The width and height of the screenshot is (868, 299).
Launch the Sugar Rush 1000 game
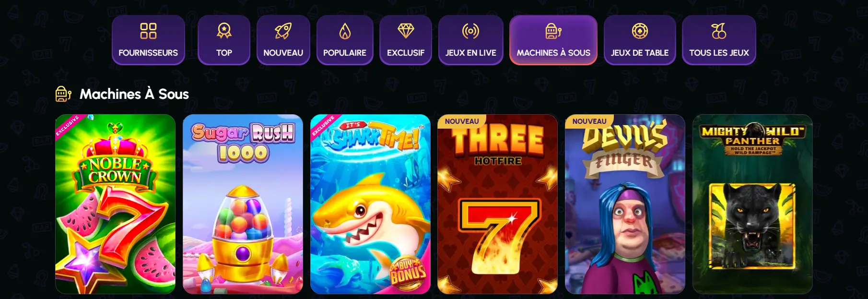click(x=243, y=204)
